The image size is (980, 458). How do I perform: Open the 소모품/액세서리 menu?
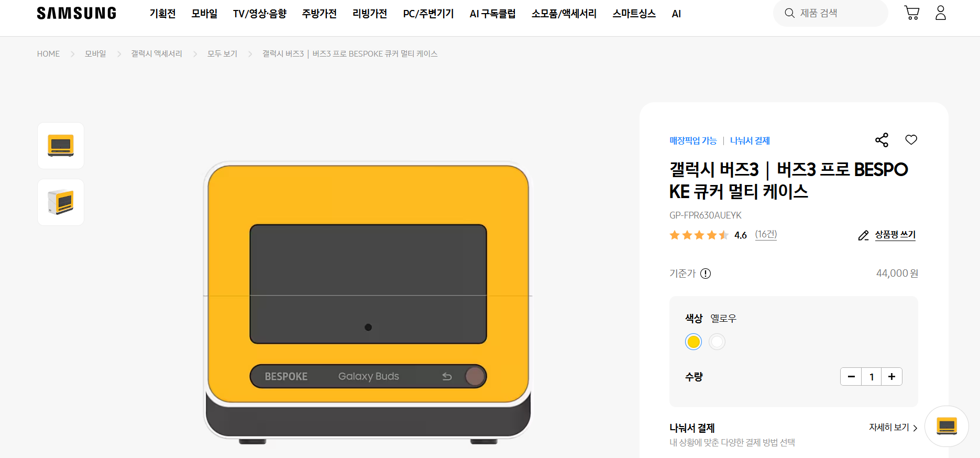[x=564, y=14]
